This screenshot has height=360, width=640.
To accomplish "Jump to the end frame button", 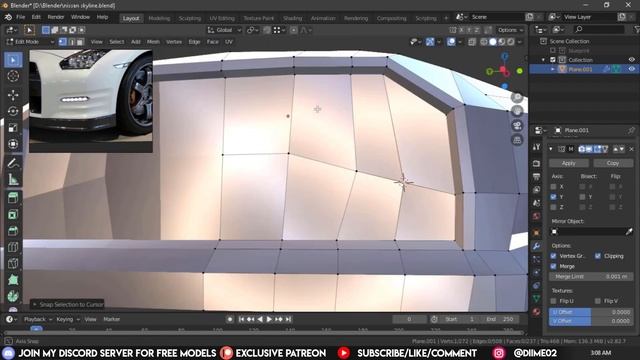I will [288, 319].
